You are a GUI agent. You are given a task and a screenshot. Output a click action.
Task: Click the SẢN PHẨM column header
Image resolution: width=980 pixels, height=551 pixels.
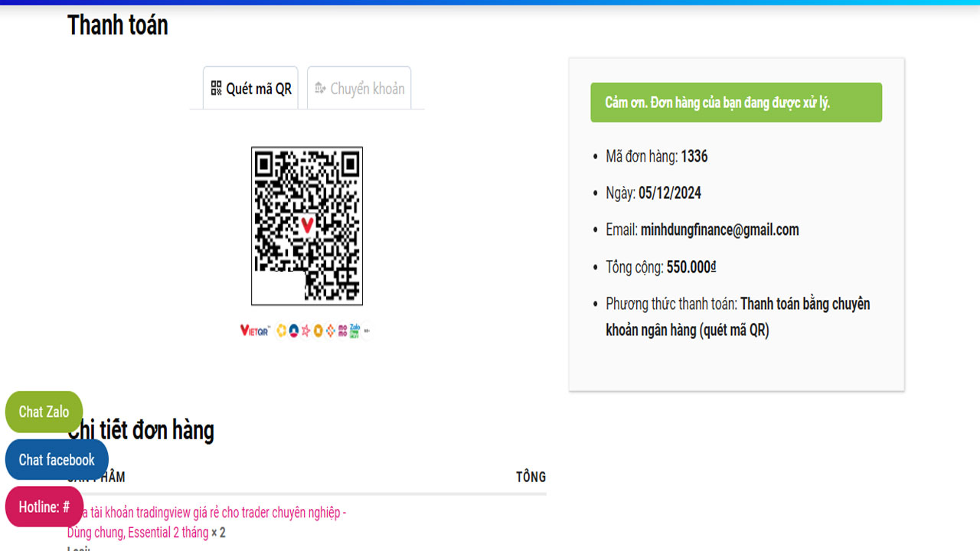(94, 476)
